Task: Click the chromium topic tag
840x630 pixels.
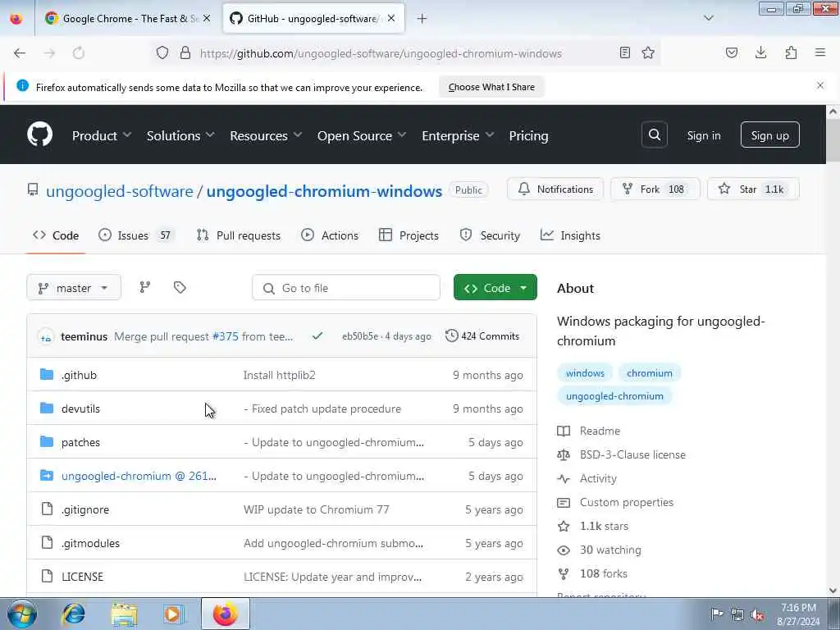Action: [x=650, y=373]
